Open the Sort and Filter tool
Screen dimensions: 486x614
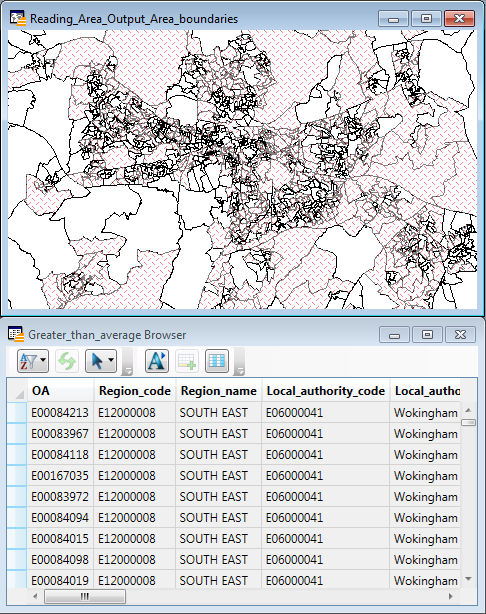click(x=28, y=361)
